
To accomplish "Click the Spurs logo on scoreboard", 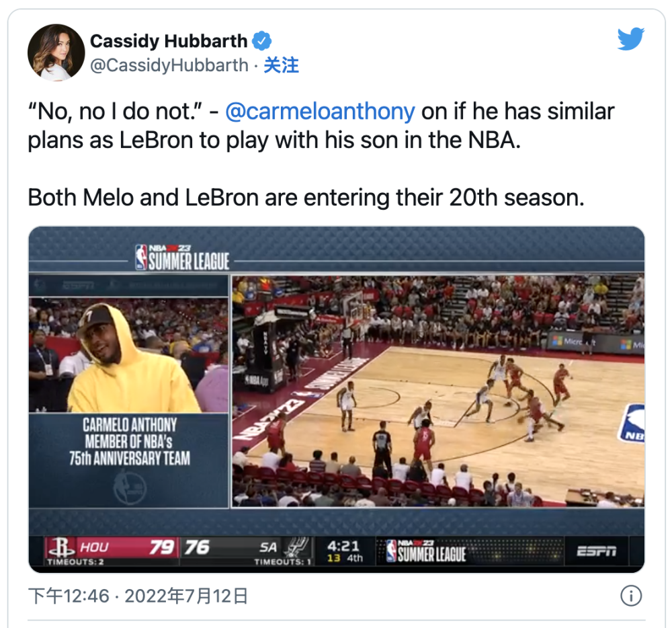I will click(296, 547).
